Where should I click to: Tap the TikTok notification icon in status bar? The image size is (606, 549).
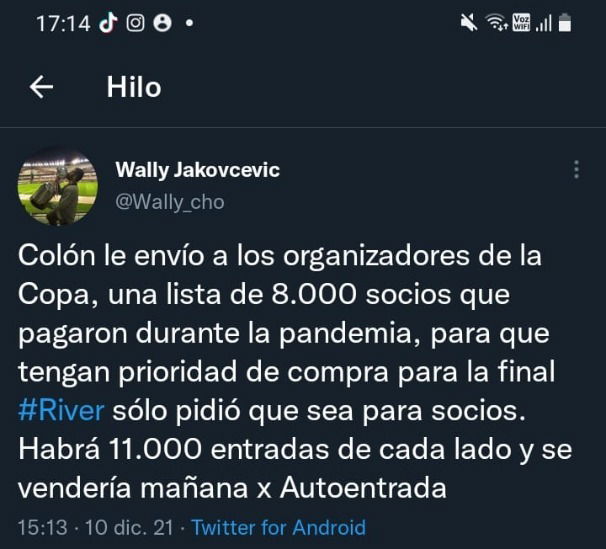[x=108, y=23]
